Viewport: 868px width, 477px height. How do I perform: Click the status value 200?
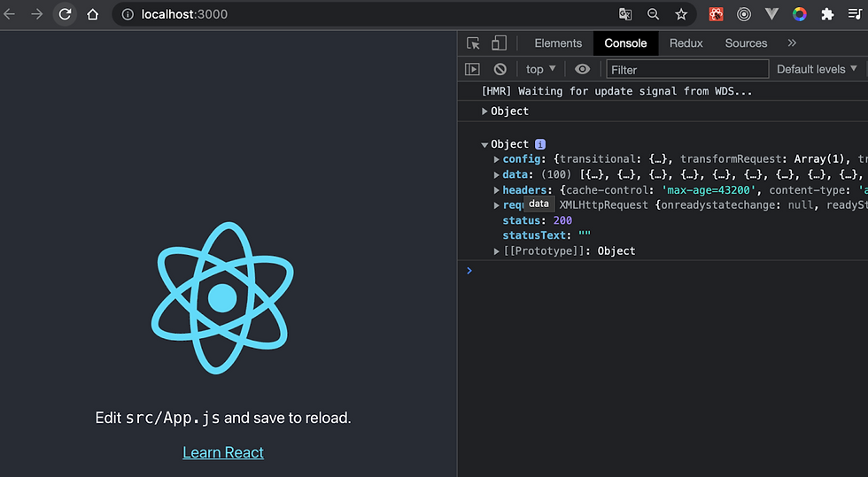pos(562,220)
